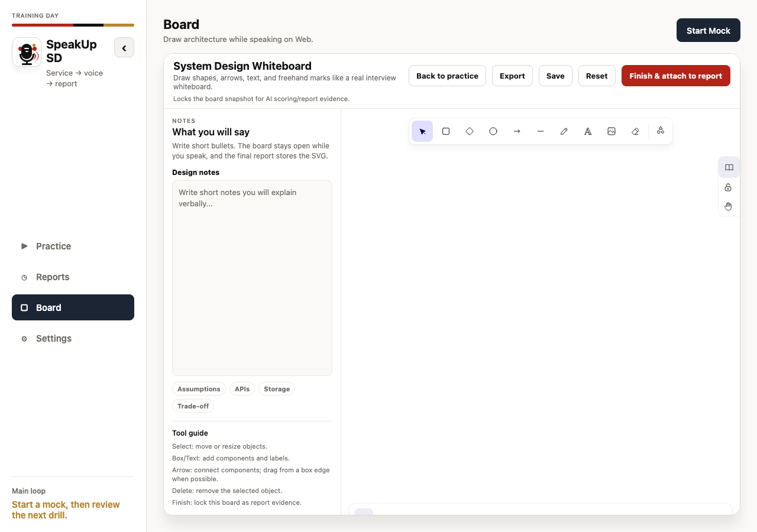The height and width of the screenshot is (532, 757).
Task: Select the Text tool
Action: pos(588,131)
